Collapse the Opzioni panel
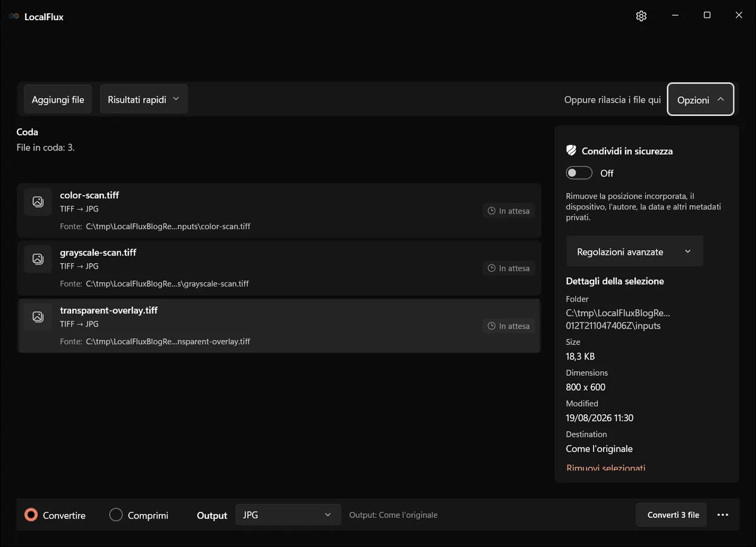This screenshot has width=756, height=547. pos(701,99)
